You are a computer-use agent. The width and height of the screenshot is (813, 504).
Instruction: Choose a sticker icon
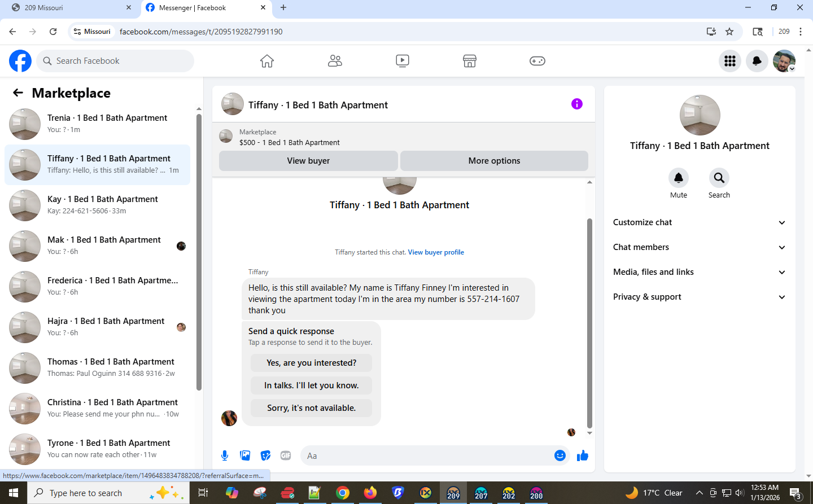point(265,455)
